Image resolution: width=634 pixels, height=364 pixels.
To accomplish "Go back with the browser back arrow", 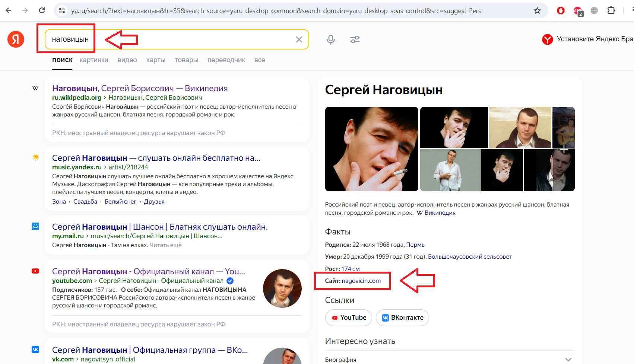I will pos(9,10).
